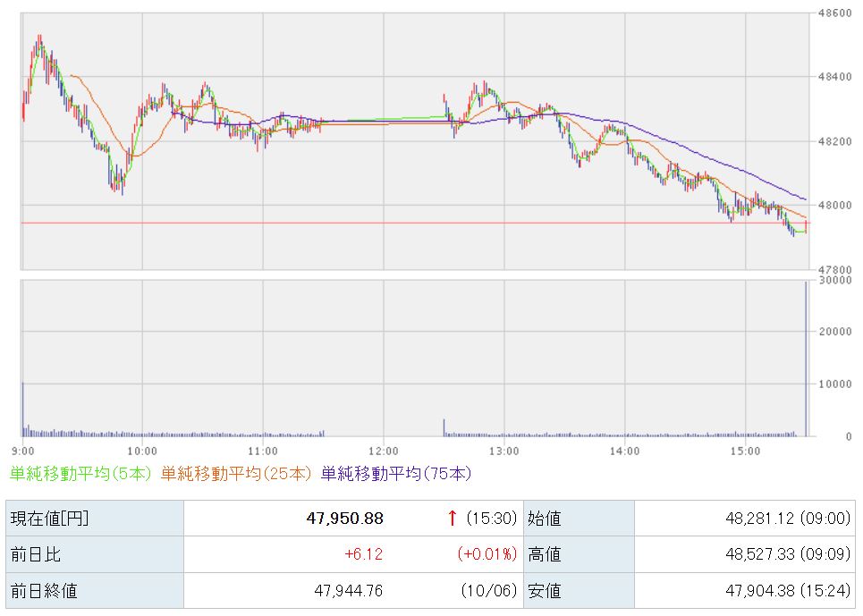Viewport: 863px width, 616px height.
Task: Click the 単純移動平均(25本) orange legend label
Action: coord(237,473)
